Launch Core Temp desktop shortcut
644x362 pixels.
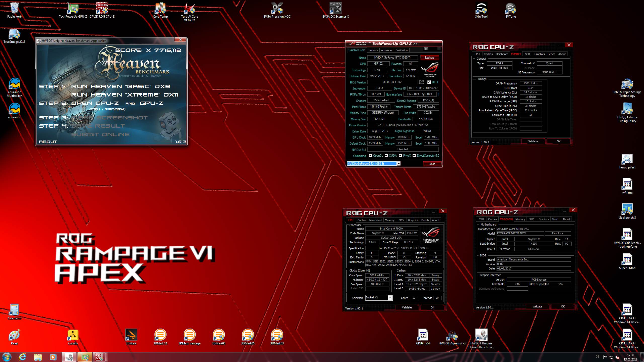coord(160,10)
